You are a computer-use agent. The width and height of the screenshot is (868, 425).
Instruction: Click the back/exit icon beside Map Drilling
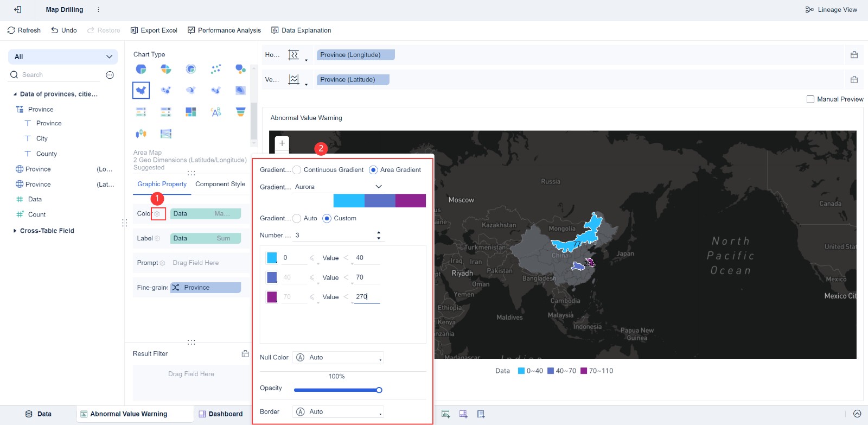coord(18,10)
